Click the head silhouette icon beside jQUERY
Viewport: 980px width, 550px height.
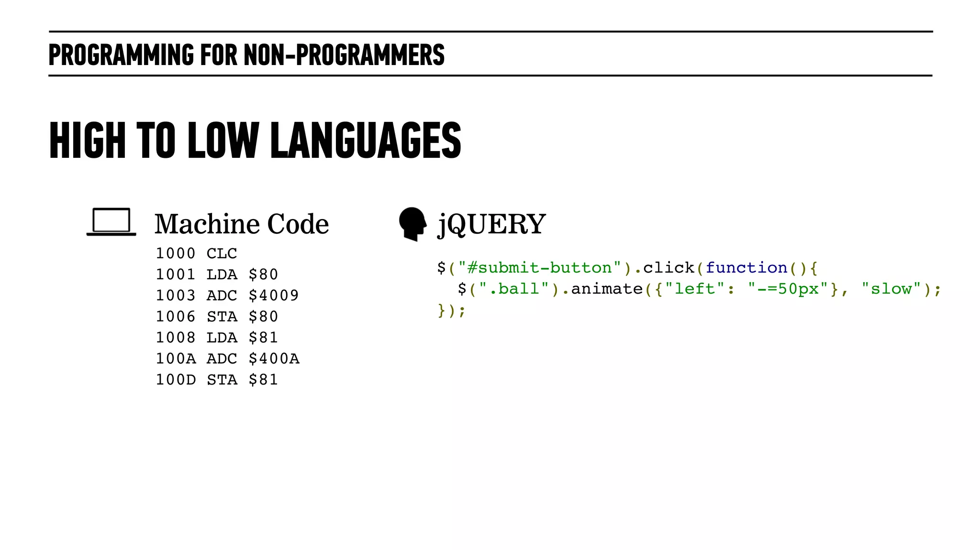pyautogui.click(x=412, y=224)
